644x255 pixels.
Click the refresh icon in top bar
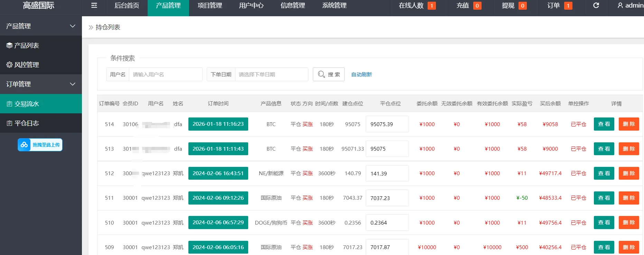coord(596,6)
